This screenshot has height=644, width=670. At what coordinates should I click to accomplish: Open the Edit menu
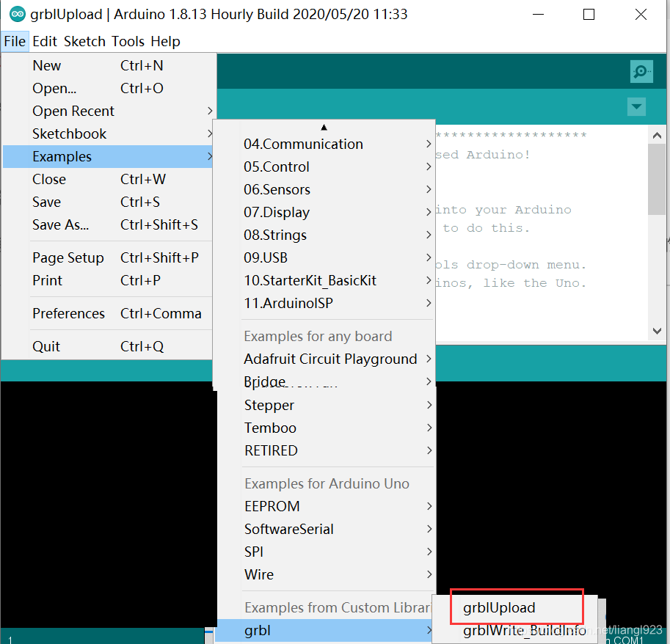pyautogui.click(x=45, y=41)
